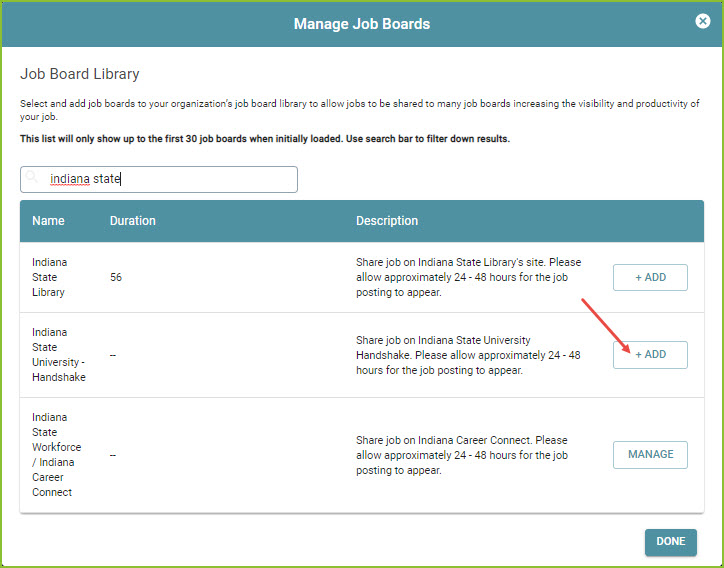
Task: Click the 'Select and add job boards' intro text
Action: point(359,110)
